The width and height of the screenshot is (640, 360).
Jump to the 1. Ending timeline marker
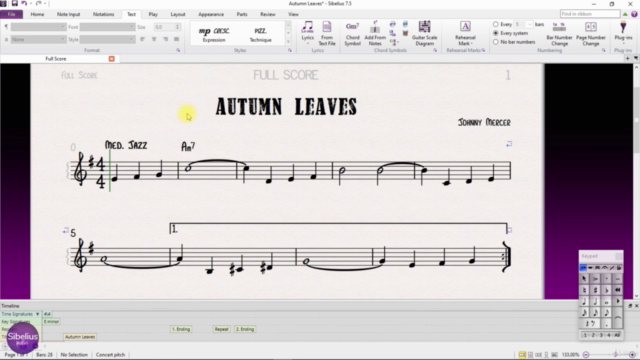tap(181, 329)
